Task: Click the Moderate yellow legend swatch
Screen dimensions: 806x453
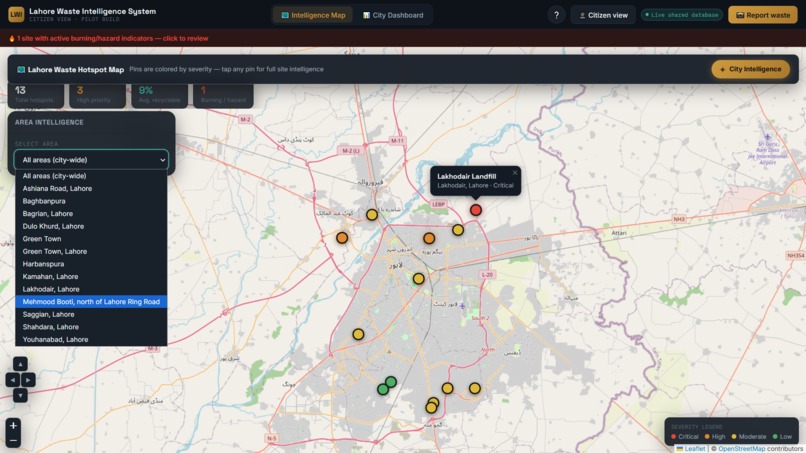Action: point(734,437)
